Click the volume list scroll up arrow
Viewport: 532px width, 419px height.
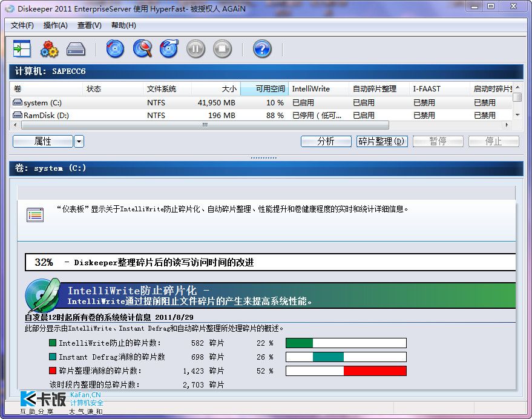click(x=517, y=88)
